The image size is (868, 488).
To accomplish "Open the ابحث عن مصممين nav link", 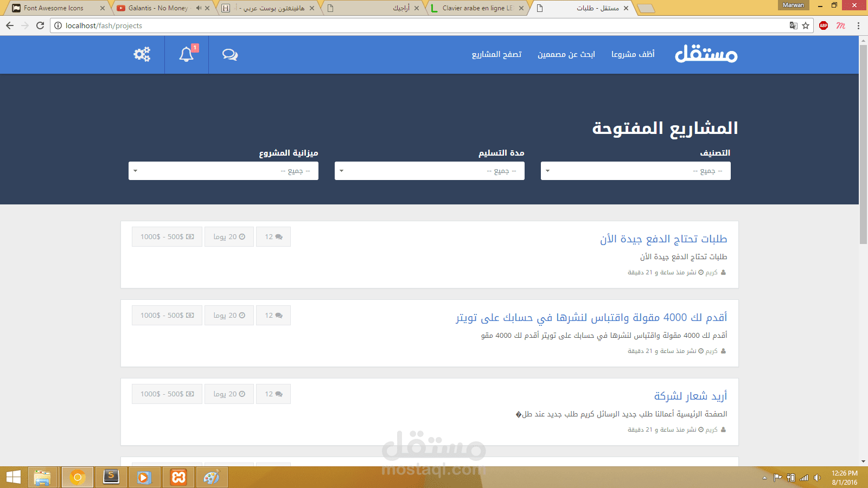I will tap(566, 54).
